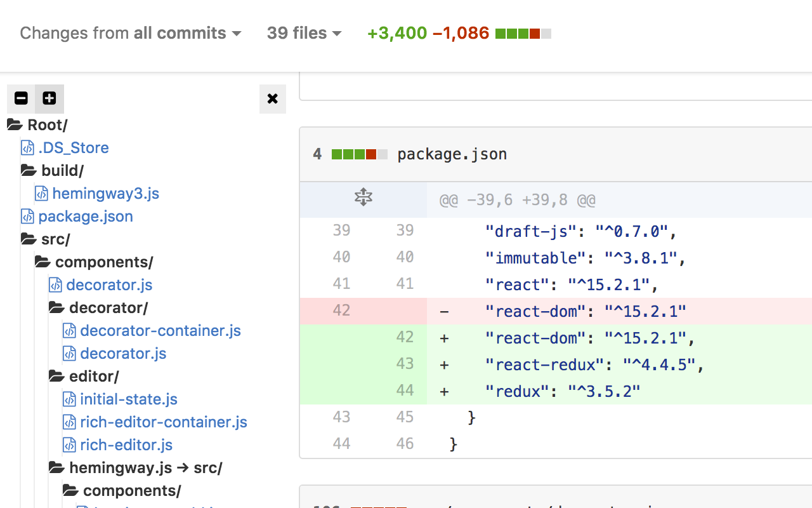The height and width of the screenshot is (508, 812).
Task: Click the file icon beside initial-state.js
Action: 69,399
